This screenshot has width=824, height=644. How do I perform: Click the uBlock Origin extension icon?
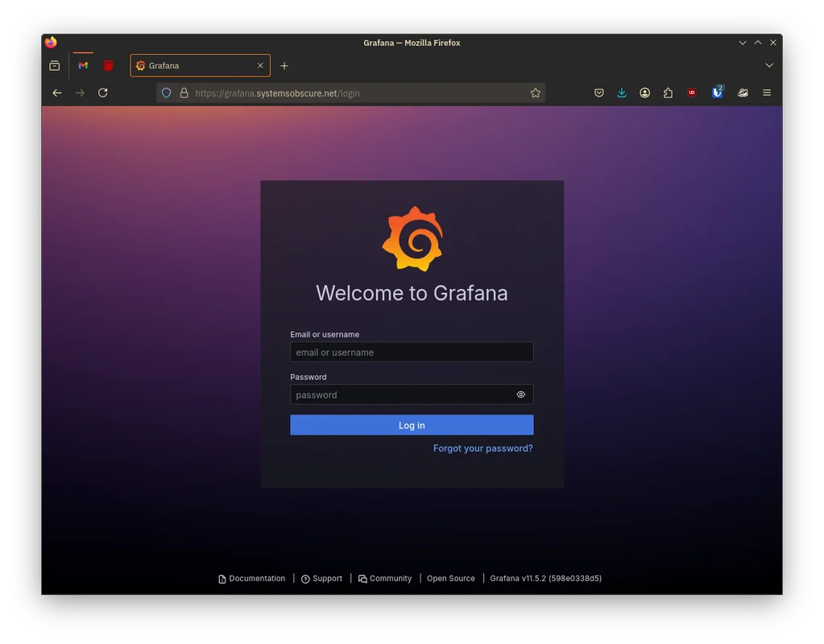coord(692,93)
